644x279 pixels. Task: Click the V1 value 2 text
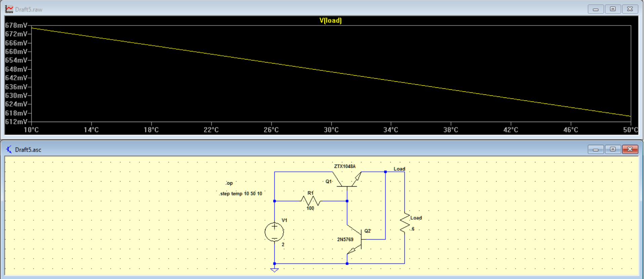coord(283,245)
